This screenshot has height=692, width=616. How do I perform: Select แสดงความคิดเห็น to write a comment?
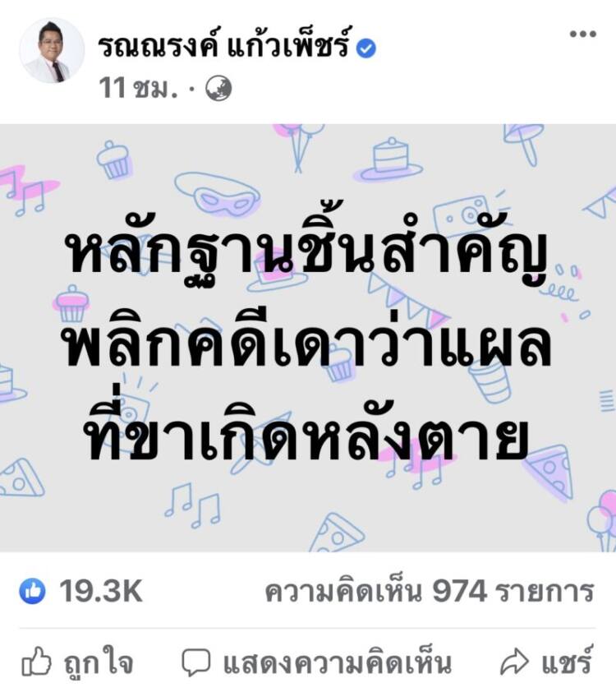[338, 661]
